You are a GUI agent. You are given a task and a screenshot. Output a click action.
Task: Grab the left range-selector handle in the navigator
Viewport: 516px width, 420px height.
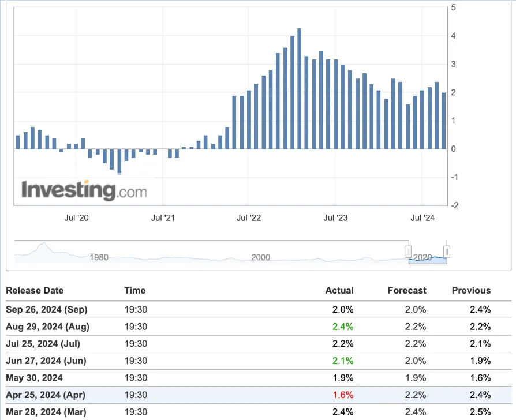coord(407,252)
